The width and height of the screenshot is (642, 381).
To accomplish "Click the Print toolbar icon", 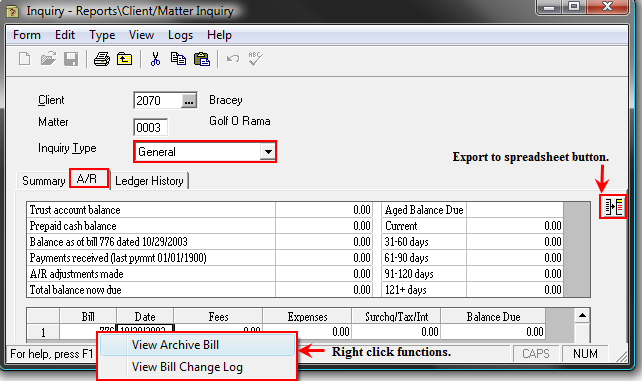I will click(x=102, y=59).
